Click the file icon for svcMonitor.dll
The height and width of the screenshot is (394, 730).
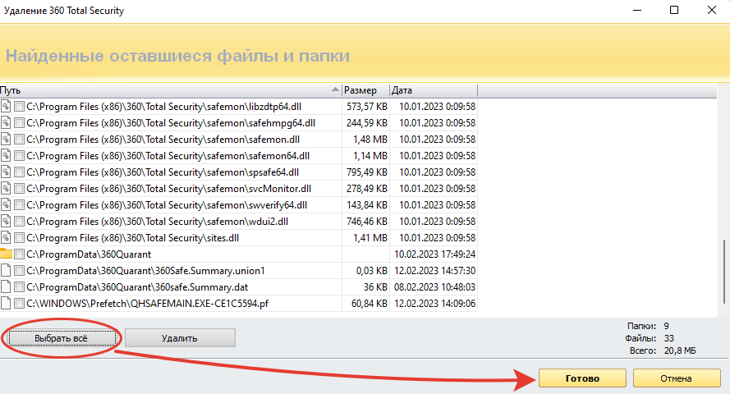[x=6, y=189]
